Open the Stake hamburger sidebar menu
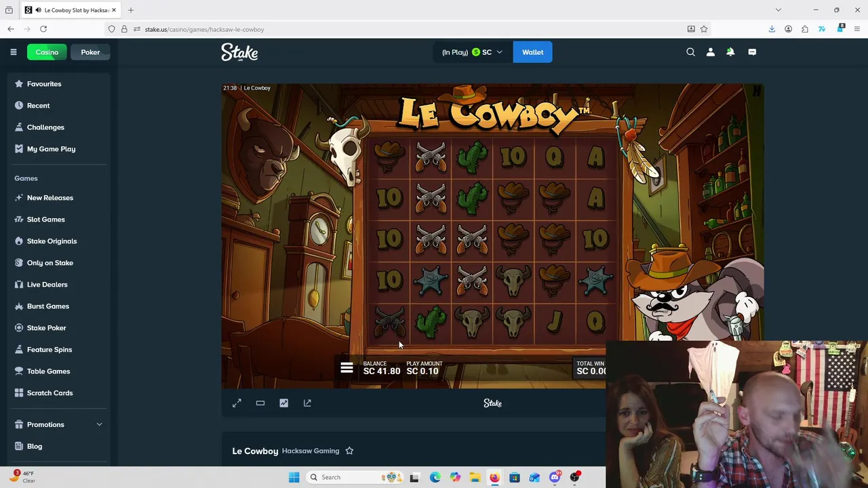 [x=13, y=52]
